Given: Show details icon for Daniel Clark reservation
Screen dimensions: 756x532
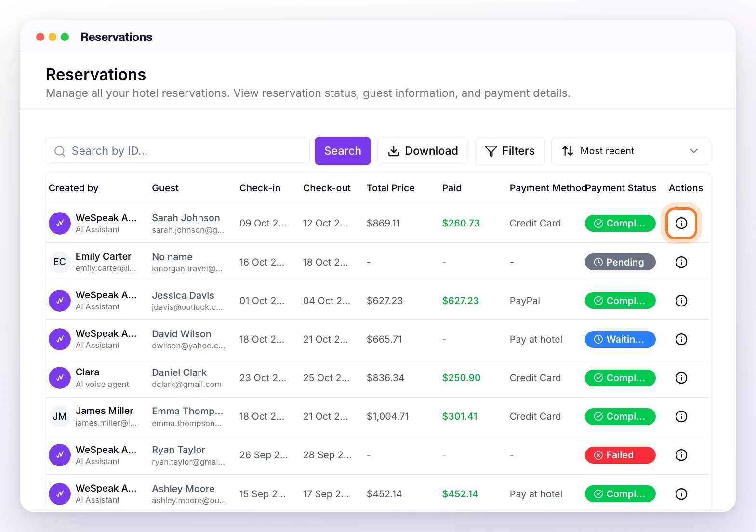Looking at the screenshot, I should point(681,378).
